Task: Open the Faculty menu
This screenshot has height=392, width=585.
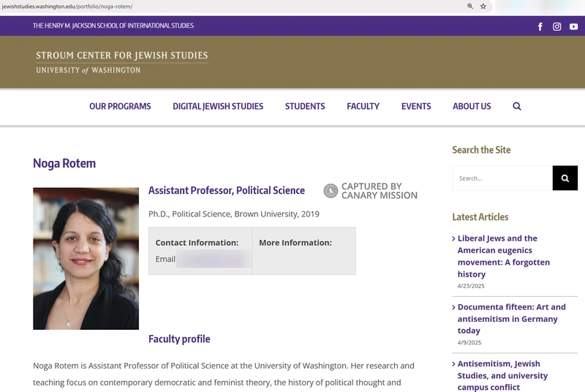Action: [363, 106]
